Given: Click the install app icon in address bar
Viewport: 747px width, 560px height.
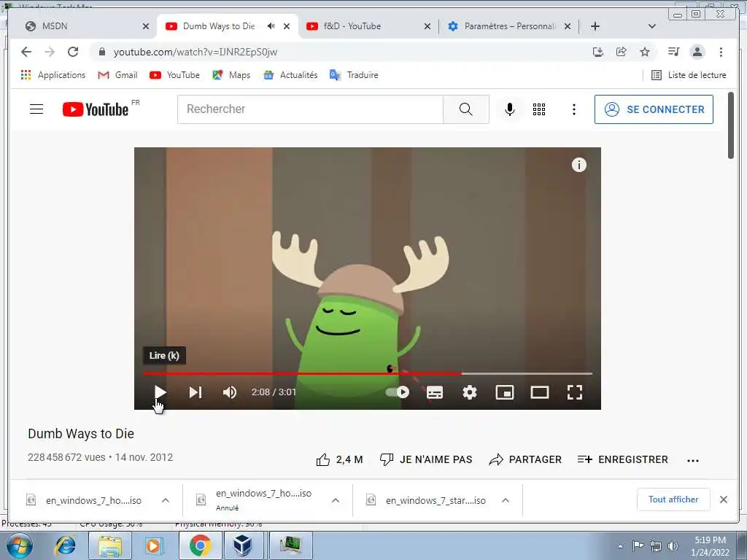Looking at the screenshot, I should (598, 52).
